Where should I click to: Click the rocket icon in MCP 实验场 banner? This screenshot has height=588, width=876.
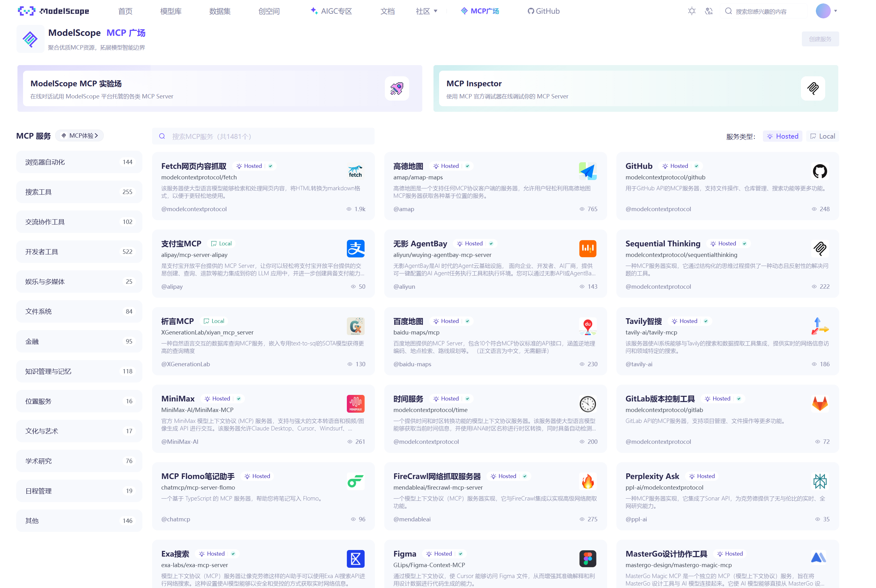pos(396,88)
